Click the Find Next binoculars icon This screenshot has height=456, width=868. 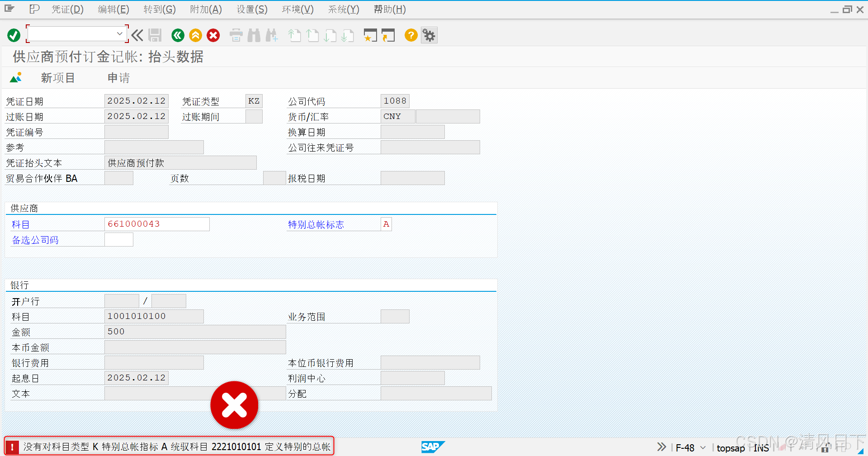272,35
